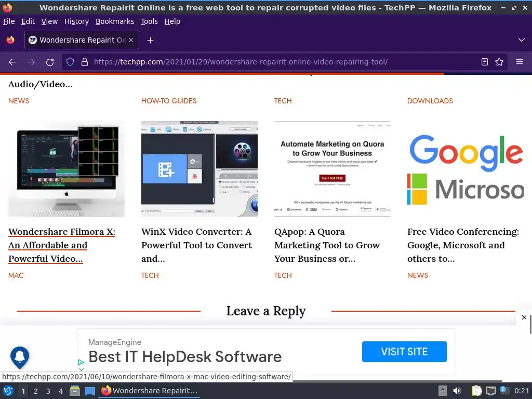Switch to workspace 2

click(36, 391)
